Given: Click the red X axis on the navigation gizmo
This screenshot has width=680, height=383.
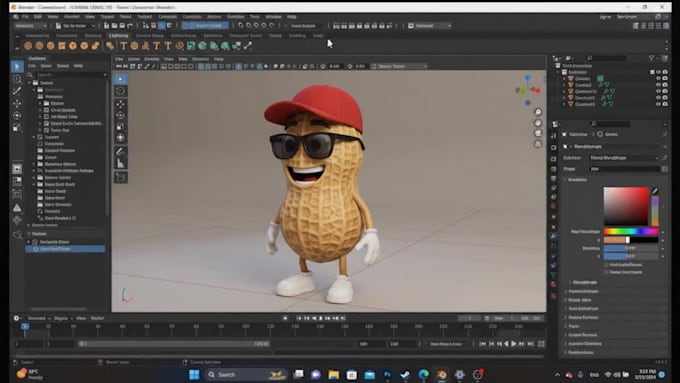Looking at the screenshot, I should 537,90.
